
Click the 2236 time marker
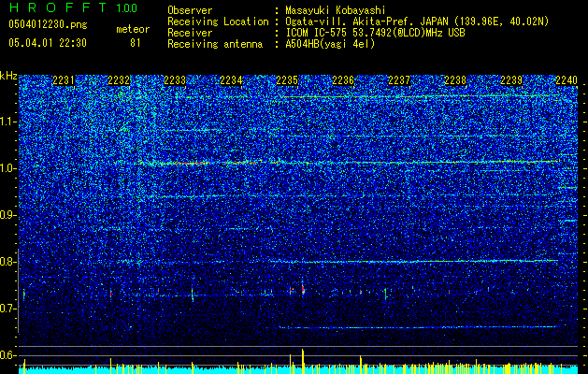tap(343, 80)
